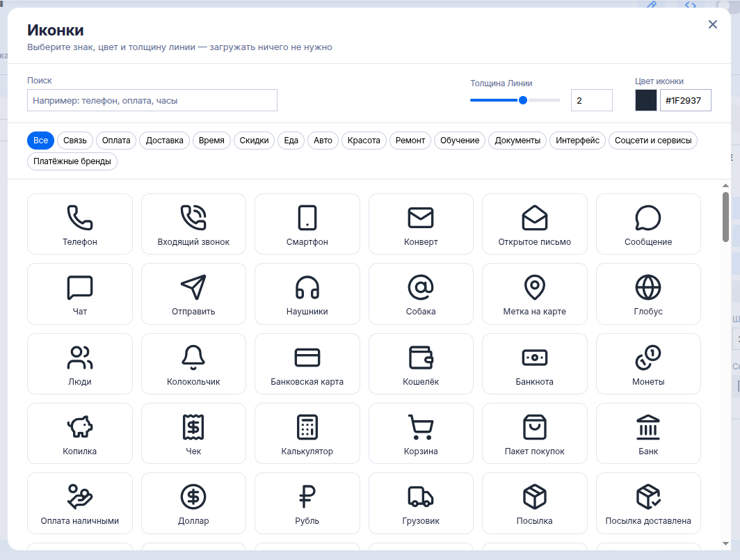Choose the Рубль currency icon

[307, 504]
